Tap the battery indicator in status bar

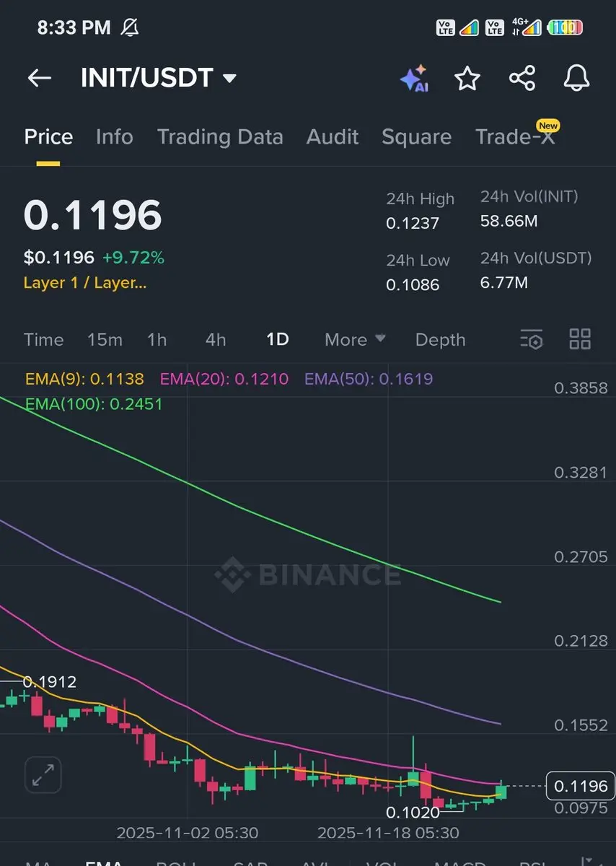[x=566, y=28]
